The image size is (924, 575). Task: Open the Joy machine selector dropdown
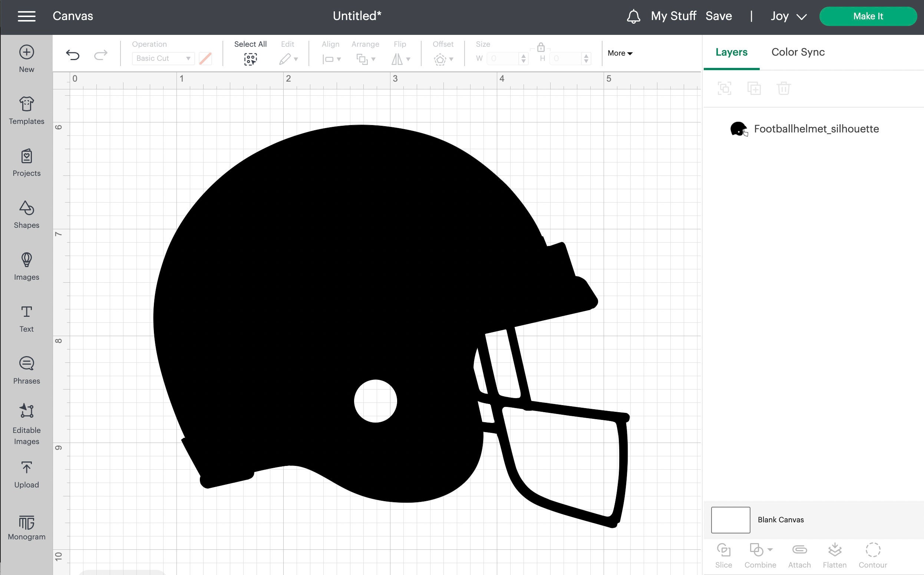tap(788, 16)
